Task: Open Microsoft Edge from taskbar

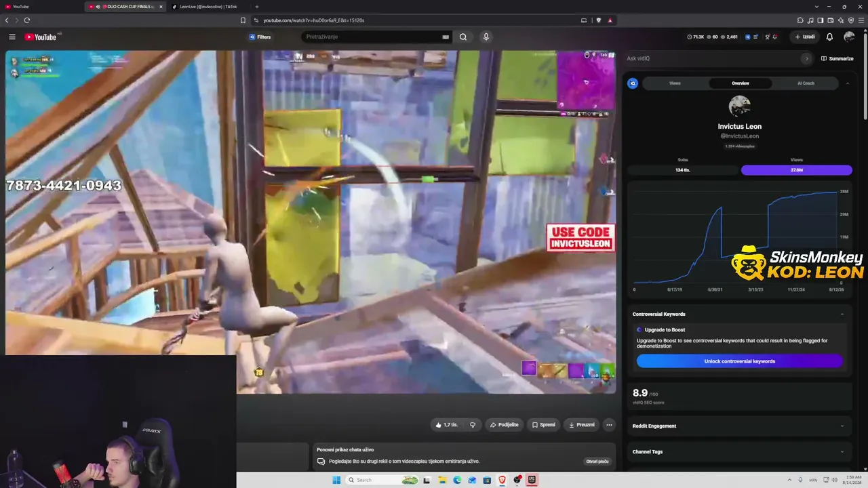Action: 457,480
